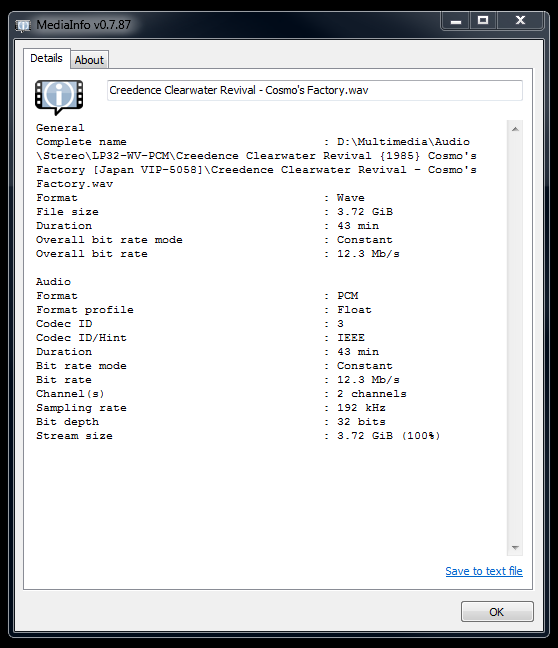Confirm with the OK button
Image resolution: width=558 pixels, height=648 pixels.
click(x=497, y=612)
